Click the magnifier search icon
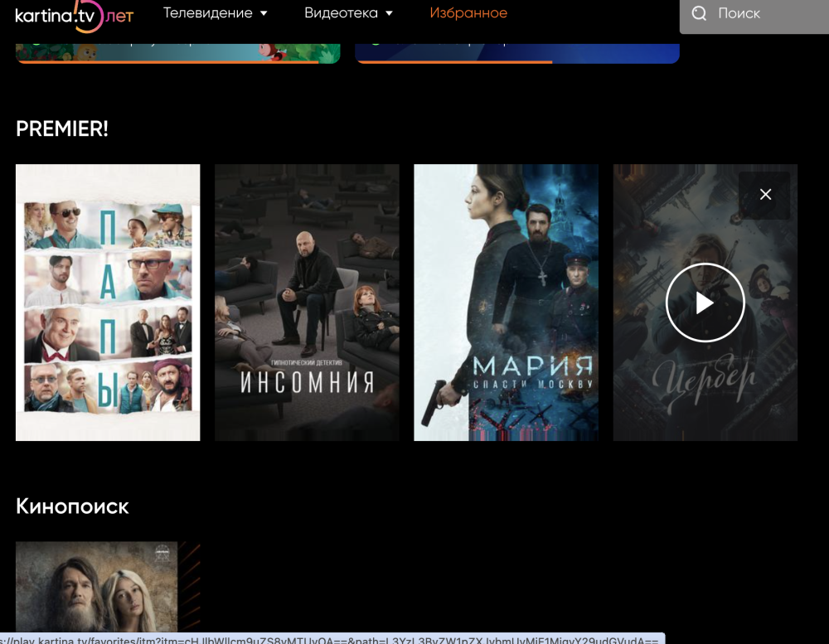829x644 pixels. coord(699,13)
